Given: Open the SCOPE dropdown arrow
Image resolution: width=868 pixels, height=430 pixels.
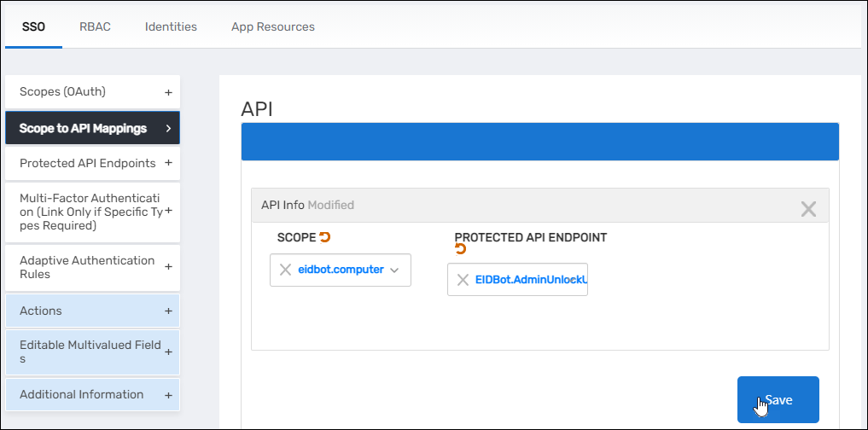Looking at the screenshot, I should 394,270.
